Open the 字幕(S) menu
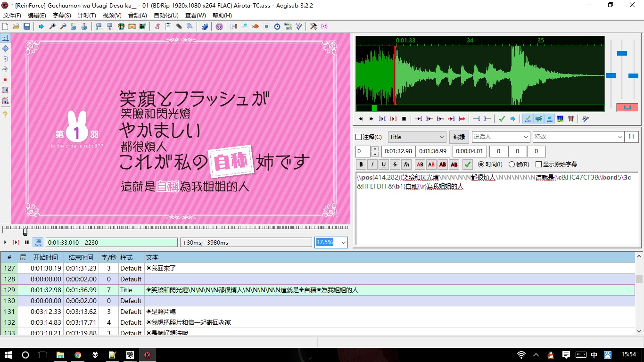Screen dimensions: 644x362 (62, 16)
